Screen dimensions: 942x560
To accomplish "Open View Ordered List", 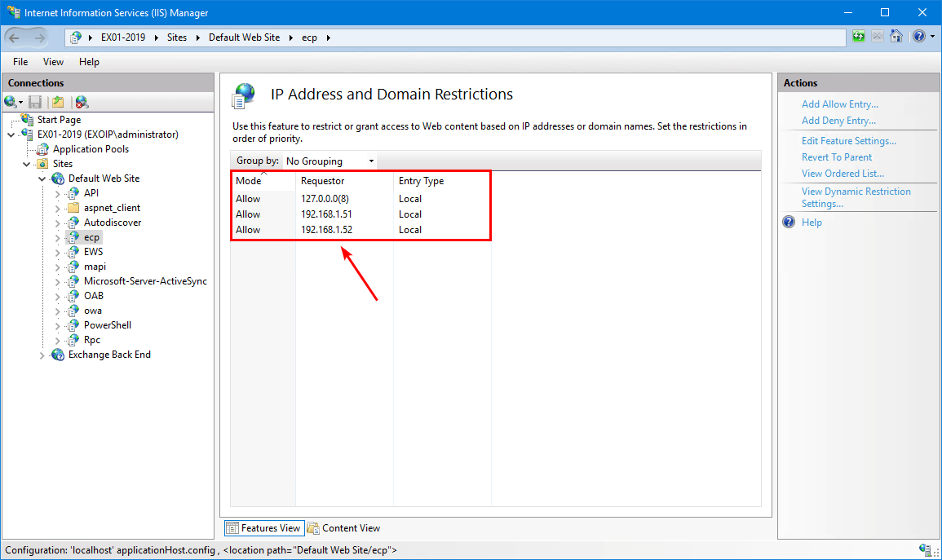I will (842, 174).
